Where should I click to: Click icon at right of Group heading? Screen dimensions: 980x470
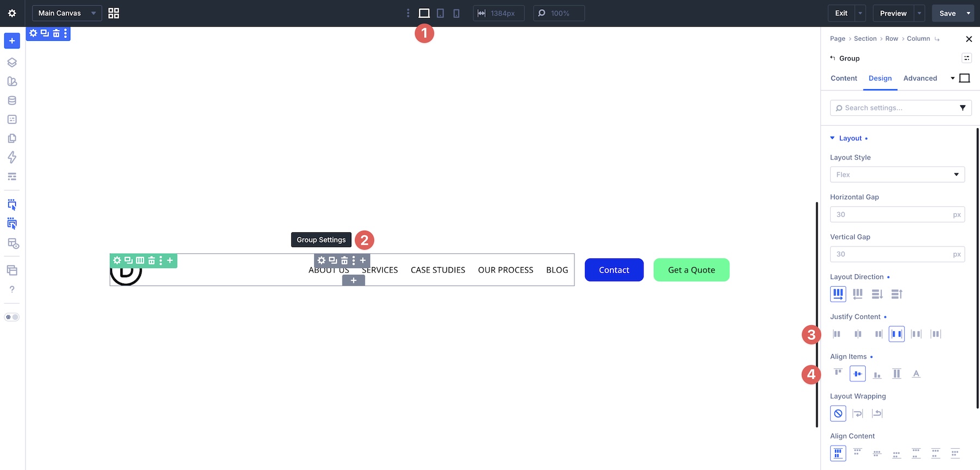966,58
